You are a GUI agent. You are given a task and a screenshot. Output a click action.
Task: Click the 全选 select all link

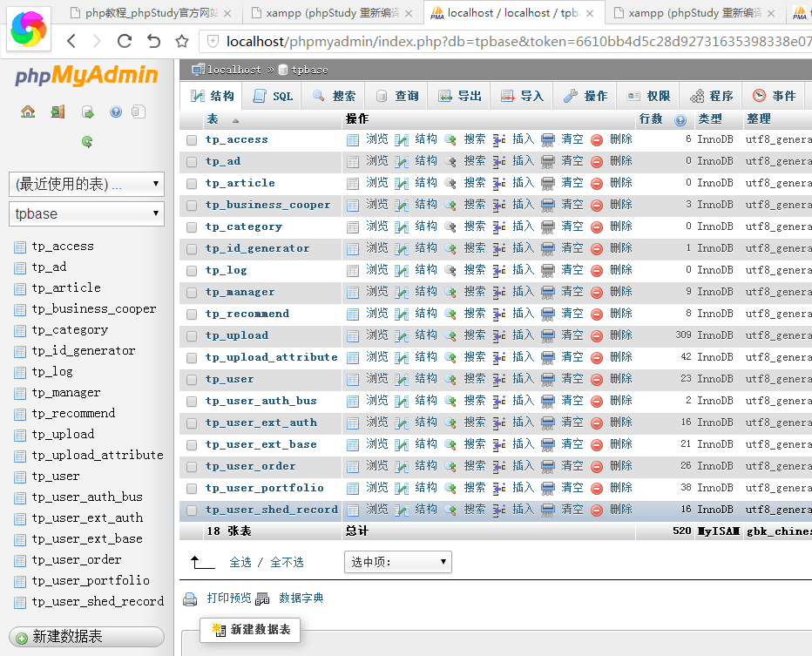240,563
